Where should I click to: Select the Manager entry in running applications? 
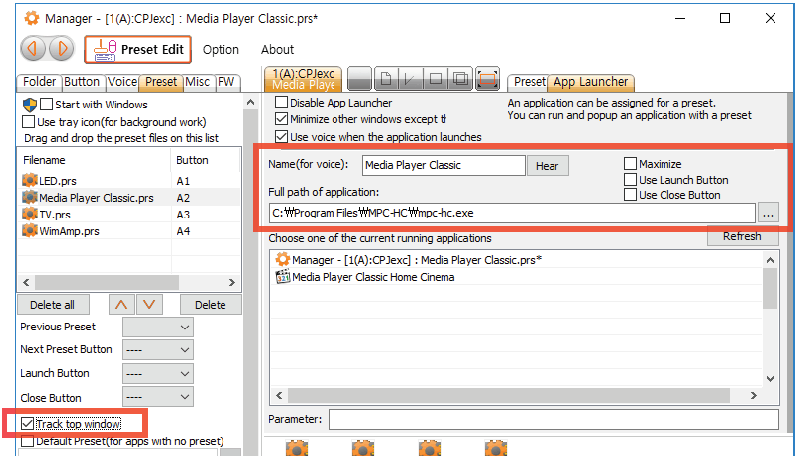[x=517, y=260]
